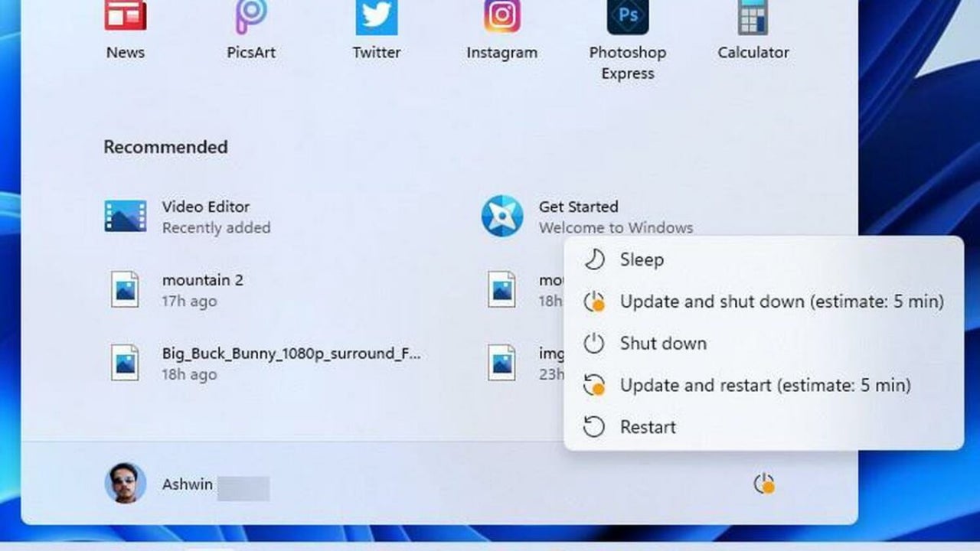
Task: Click the file icon left of '18h'
Action: click(x=501, y=289)
